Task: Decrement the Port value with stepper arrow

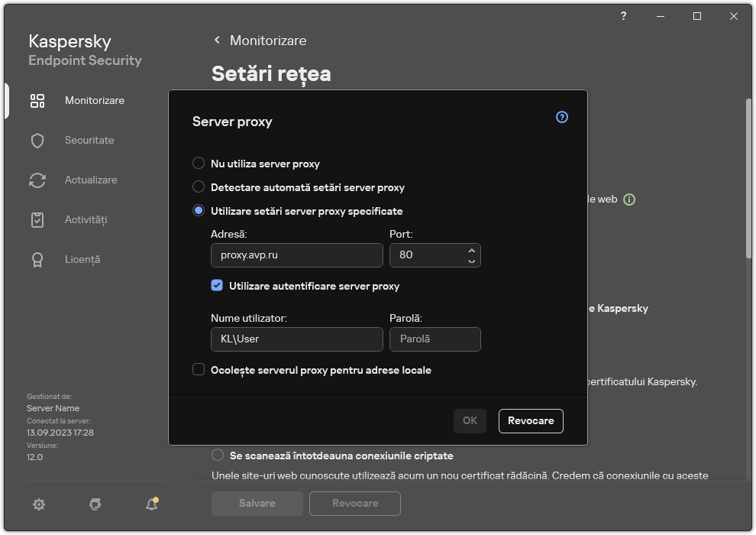Action: pos(472,260)
